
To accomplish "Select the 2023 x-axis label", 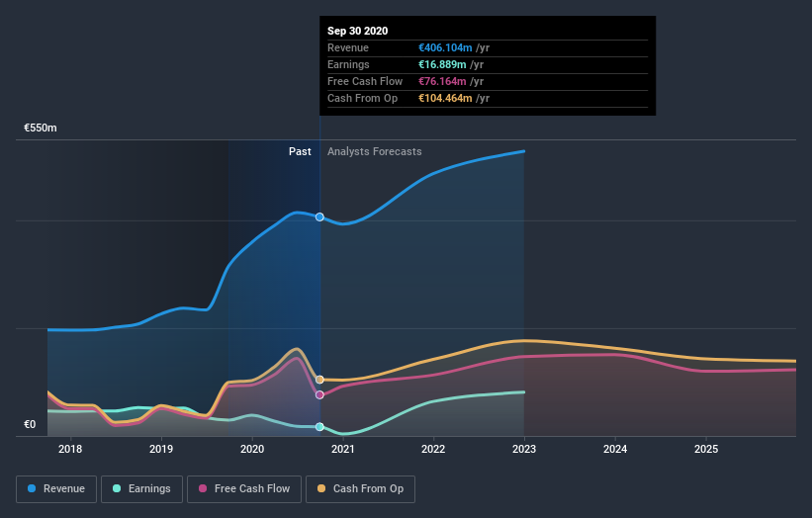I will click(524, 449).
